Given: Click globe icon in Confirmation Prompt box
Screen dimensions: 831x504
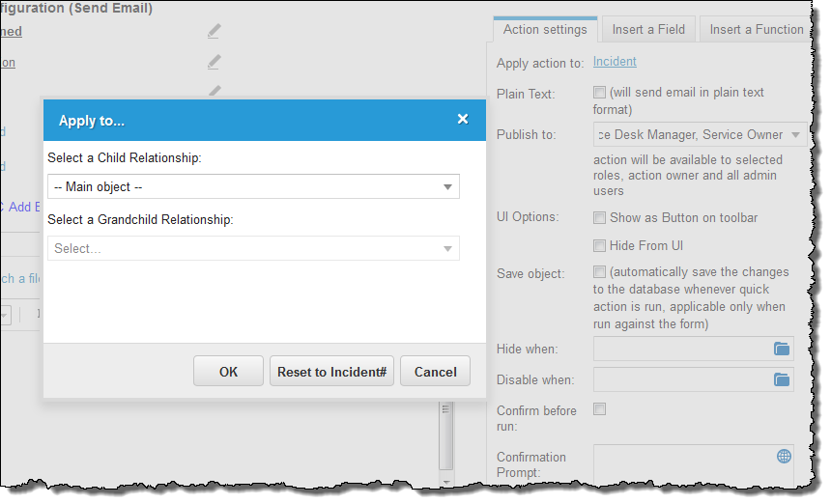Looking at the screenshot, I should [x=784, y=456].
